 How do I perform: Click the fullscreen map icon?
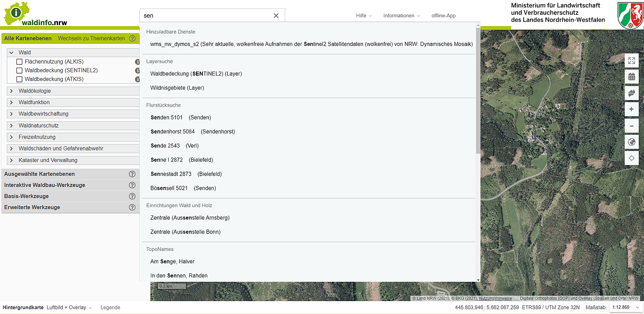pos(632,61)
